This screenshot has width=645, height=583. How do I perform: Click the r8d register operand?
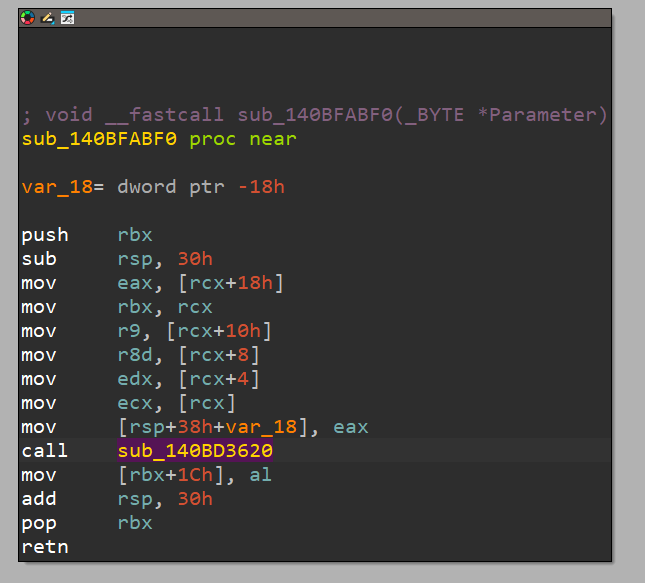tap(135, 355)
